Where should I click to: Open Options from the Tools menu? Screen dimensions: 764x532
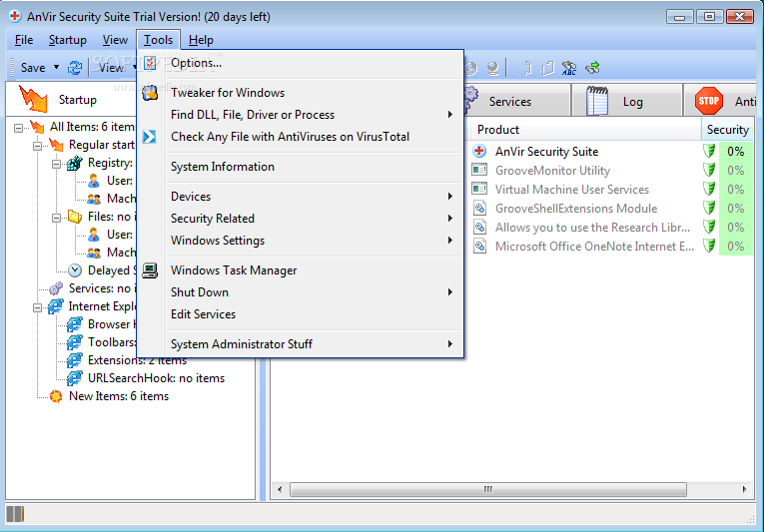(300, 63)
